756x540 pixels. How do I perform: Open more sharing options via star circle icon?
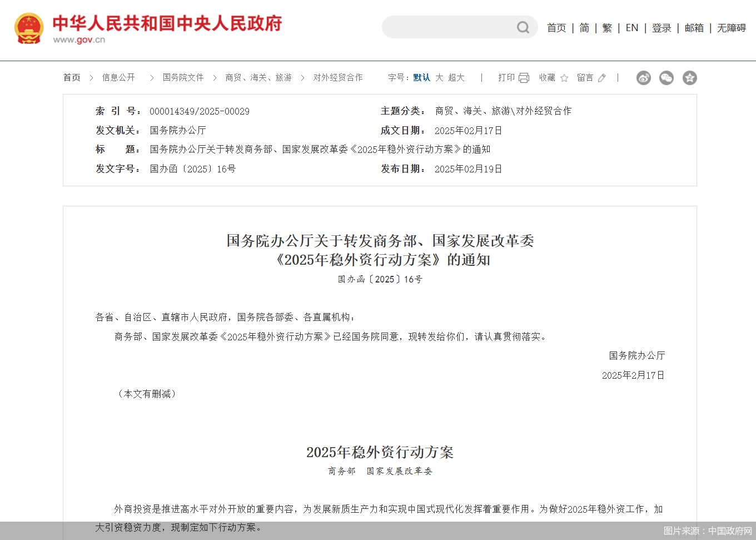[x=689, y=78]
